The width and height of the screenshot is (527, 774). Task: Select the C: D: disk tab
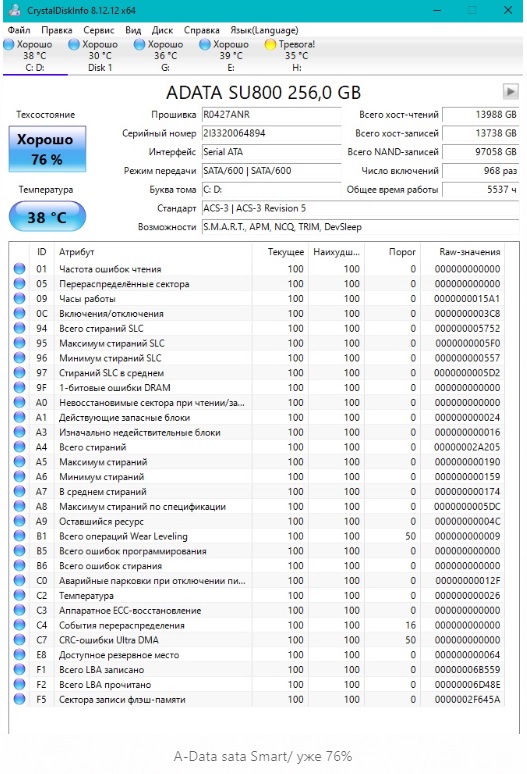pyautogui.click(x=35, y=56)
